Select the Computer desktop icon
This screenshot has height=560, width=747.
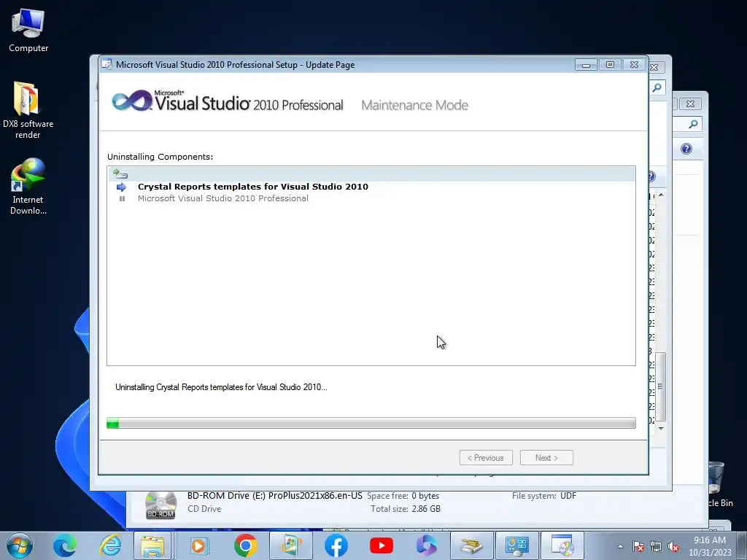pyautogui.click(x=28, y=31)
